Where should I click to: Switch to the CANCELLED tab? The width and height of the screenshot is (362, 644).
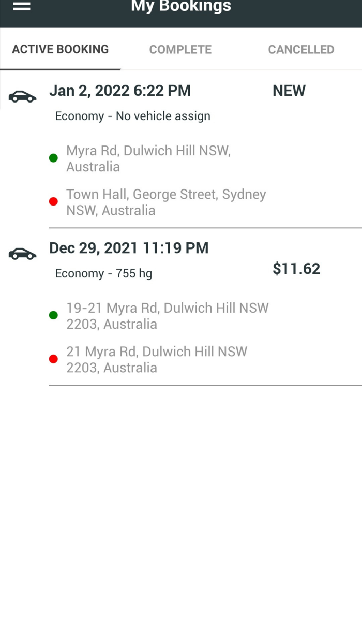[301, 49]
